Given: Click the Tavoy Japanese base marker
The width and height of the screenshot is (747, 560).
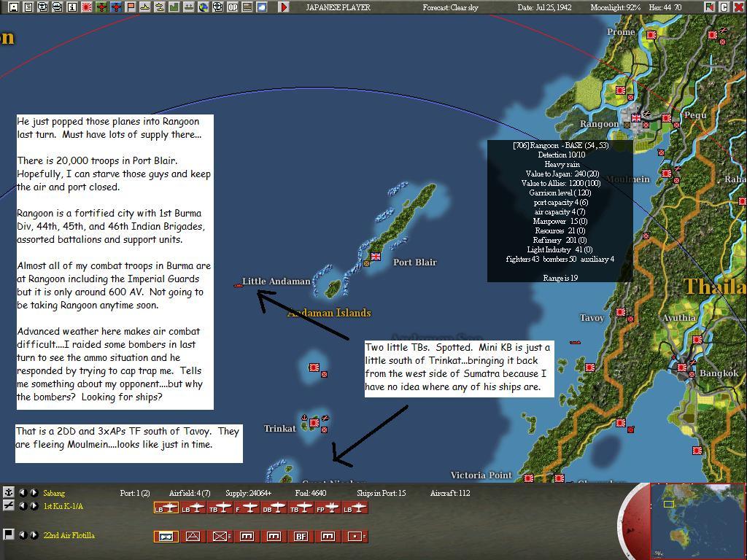Looking at the screenshot, I should (620, 312).
